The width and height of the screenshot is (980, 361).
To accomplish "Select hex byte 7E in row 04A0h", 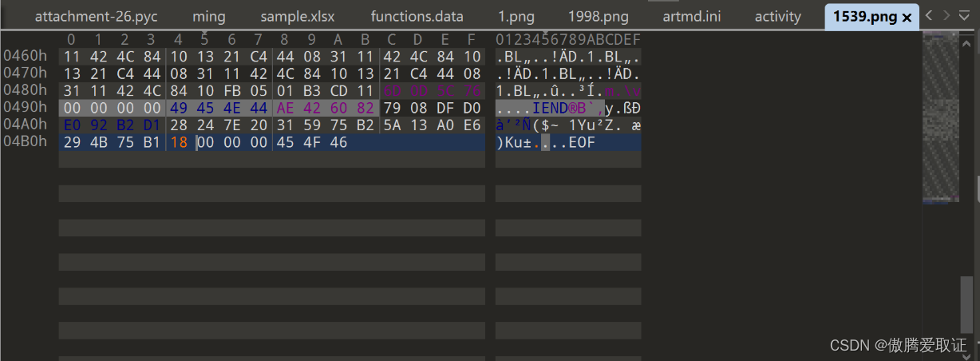I will click(231, 125).
